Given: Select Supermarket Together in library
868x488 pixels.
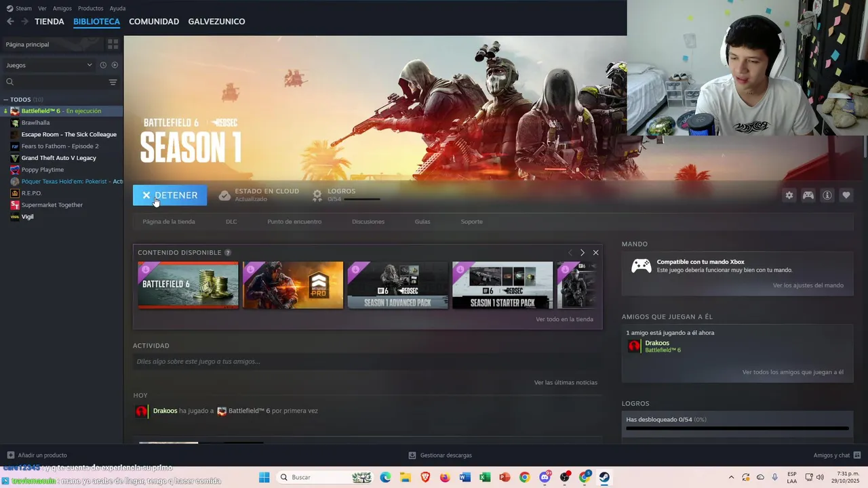Looking at the screenshot, I should tap(52, 205).
